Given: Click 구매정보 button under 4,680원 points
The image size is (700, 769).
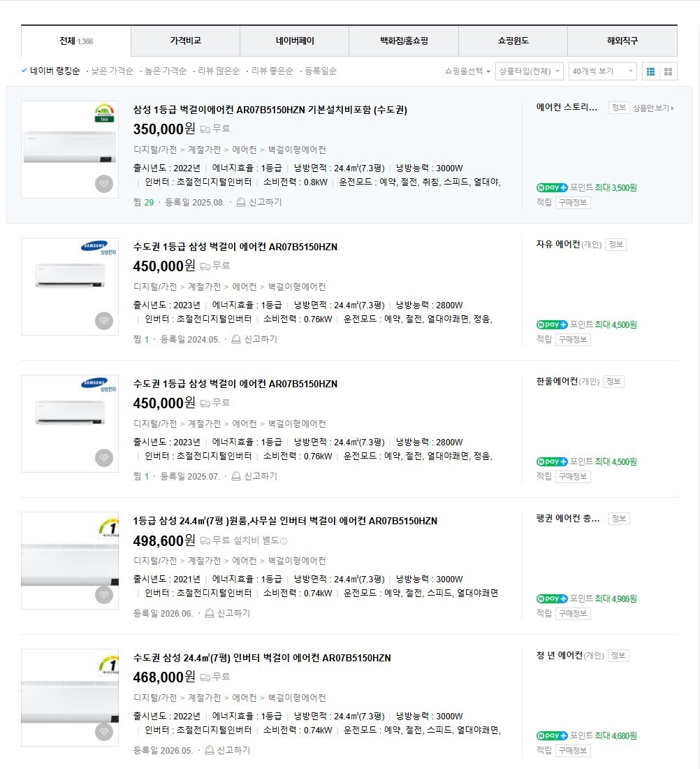Looking at the screenshot, I should (573, 750).
